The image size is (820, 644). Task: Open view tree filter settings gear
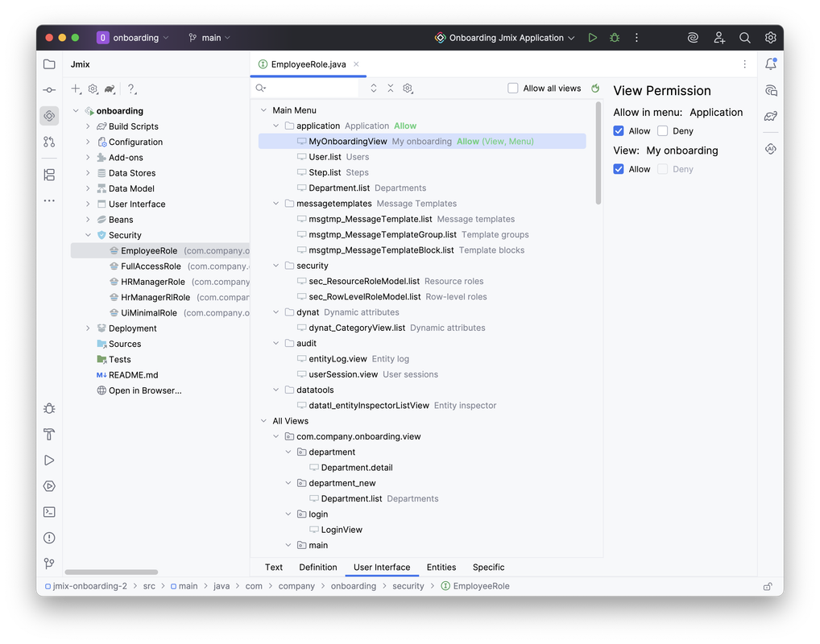point(408,89)
